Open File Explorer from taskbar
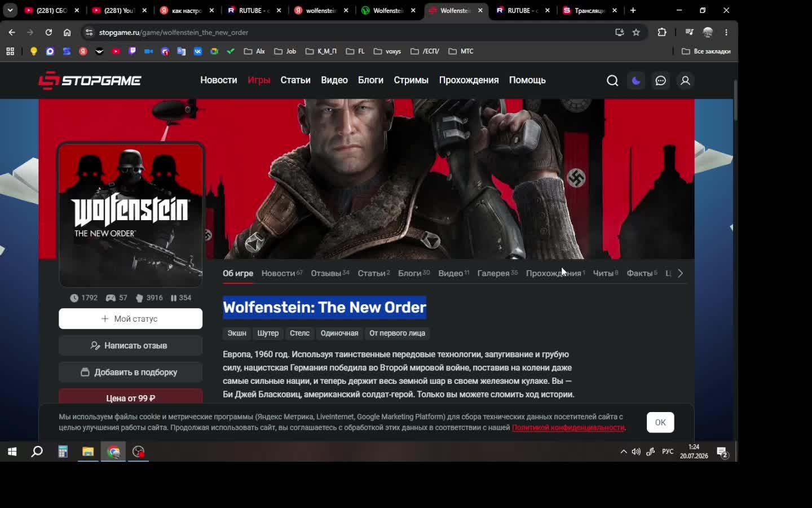 point(88,452)
